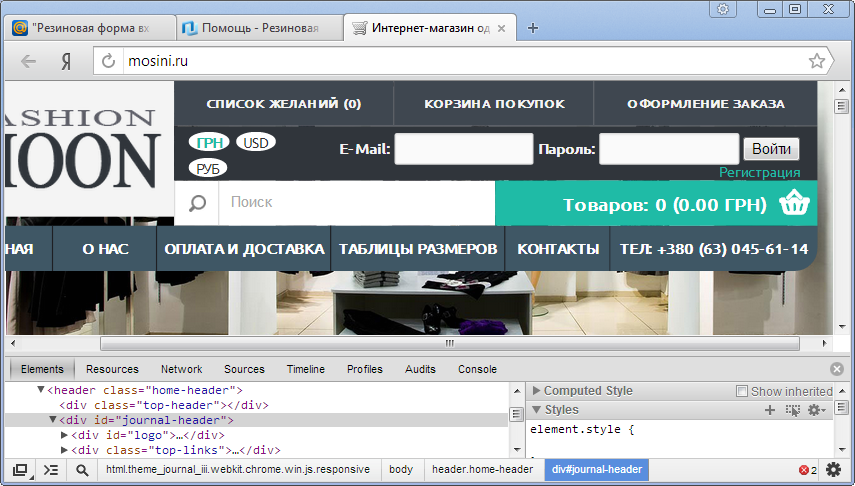Viewport: 855px width, 486px height.
Task: Switch currency to USD
Action: click(256, 142)
